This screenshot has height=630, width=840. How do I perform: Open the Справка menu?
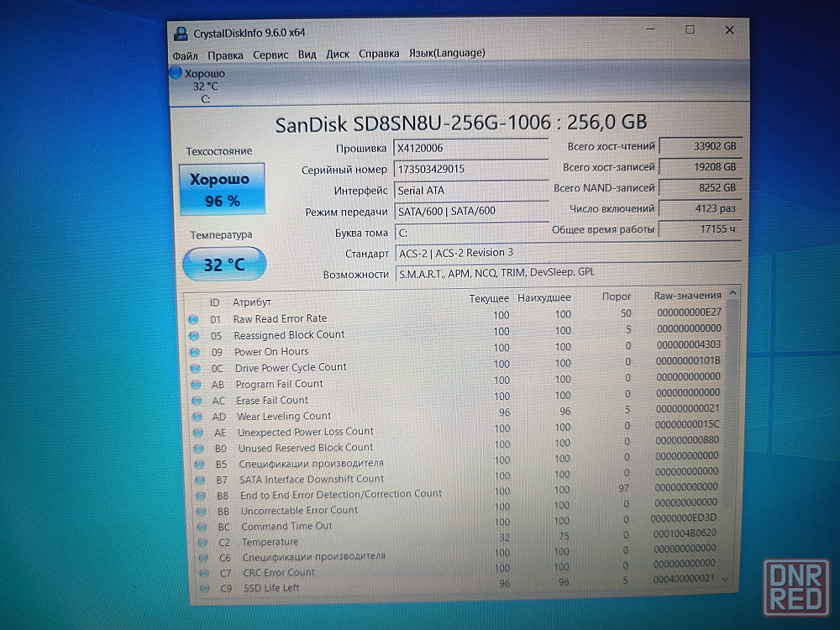tap(379, 54)
